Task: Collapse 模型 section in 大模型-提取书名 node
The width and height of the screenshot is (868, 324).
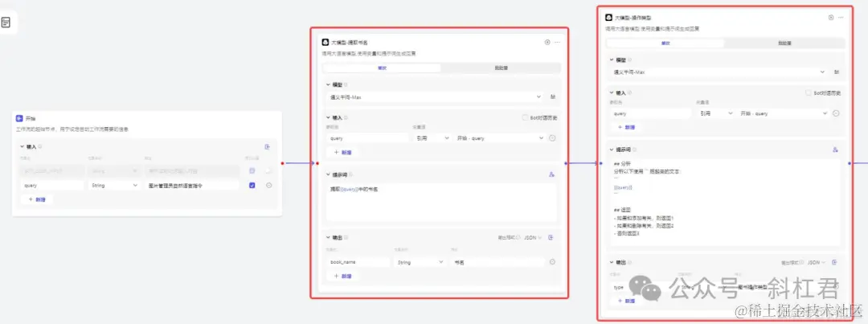Action: (x=328, y=84)
